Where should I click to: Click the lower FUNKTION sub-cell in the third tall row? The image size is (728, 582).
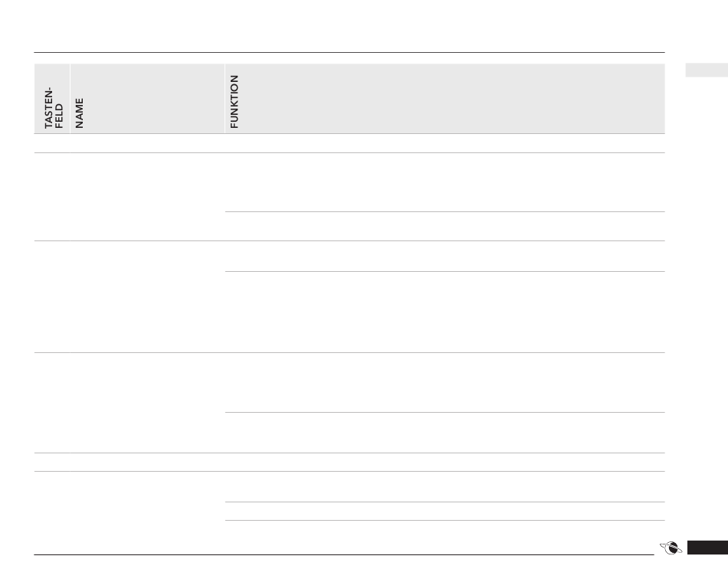pyautogui.click(x=444, y=433)
